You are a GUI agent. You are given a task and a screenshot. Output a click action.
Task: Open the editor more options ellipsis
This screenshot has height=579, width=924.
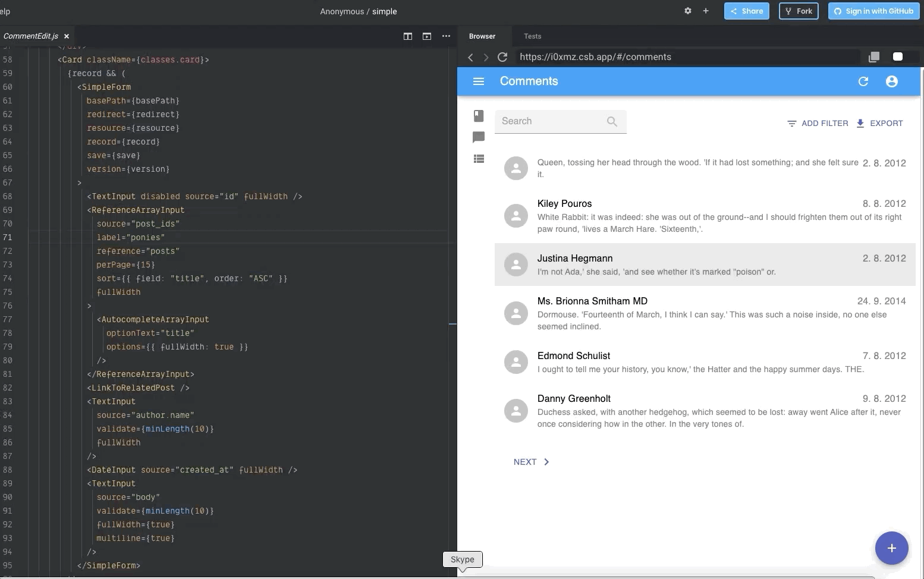pyautogui.click(x=446, y=36)
